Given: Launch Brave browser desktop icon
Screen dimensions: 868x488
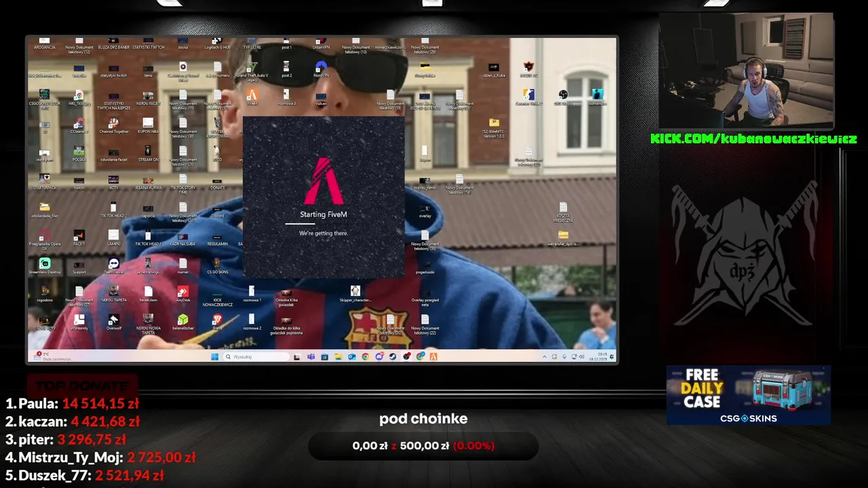Looking at the screenshot, I should (x=217, y=322).
